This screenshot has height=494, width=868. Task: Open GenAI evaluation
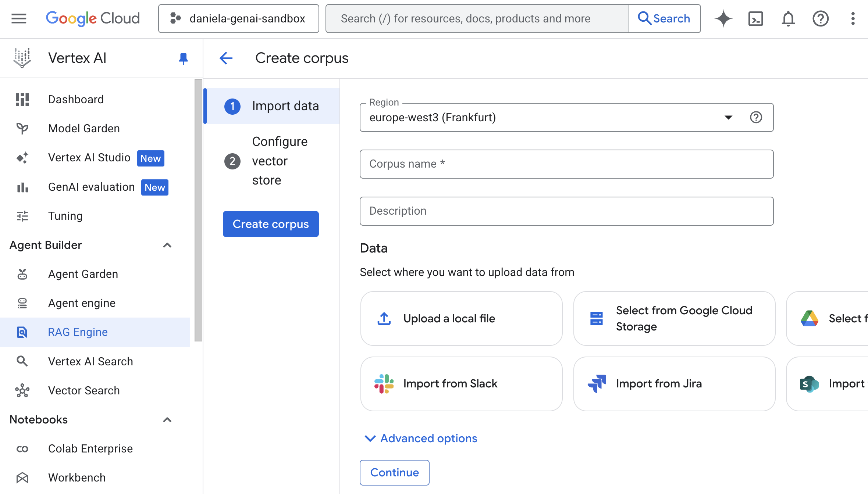click(95, 187)
